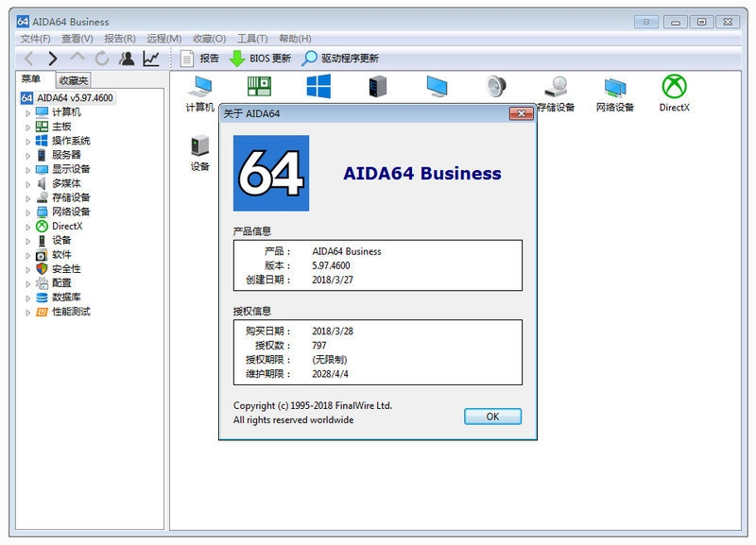Expand the 存储设备 tree node
756x545 pixels.
pyautogui.click(x=27, y=198)
